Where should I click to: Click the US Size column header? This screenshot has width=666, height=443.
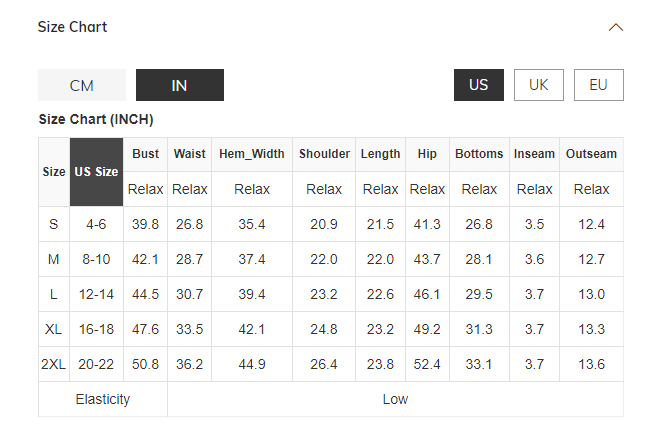96,172
